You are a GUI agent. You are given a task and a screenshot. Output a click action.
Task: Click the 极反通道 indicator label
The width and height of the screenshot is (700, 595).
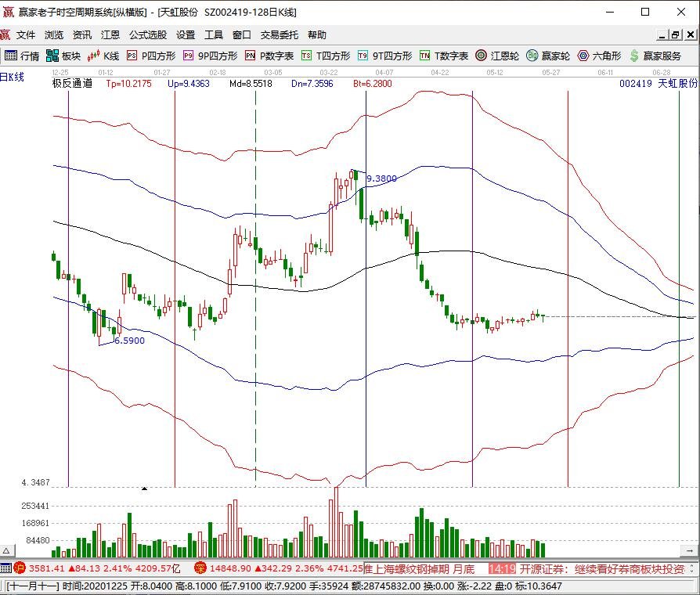[72, 84]
